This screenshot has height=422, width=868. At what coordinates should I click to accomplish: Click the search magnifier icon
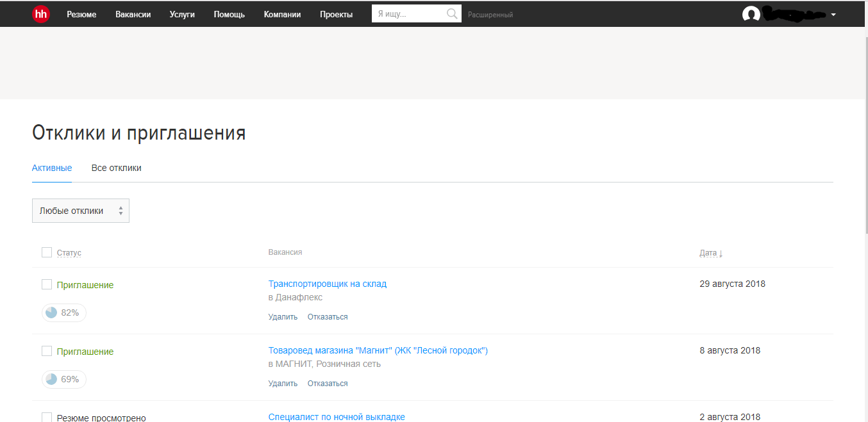[x=452, y=14]
